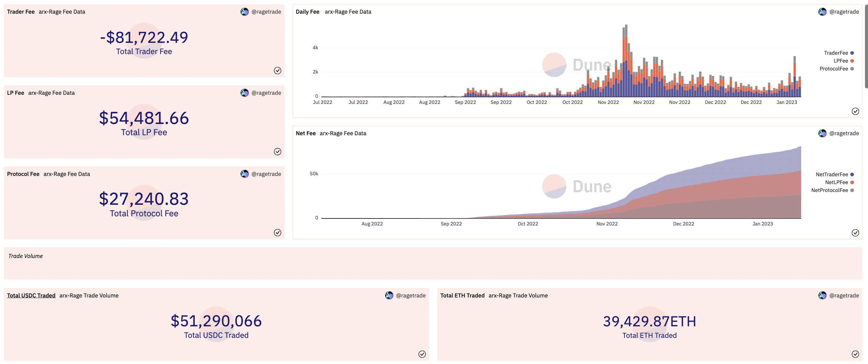
Task: Click the ragetrade avatar on Trader Fee card
Action: tap(244, 12)
